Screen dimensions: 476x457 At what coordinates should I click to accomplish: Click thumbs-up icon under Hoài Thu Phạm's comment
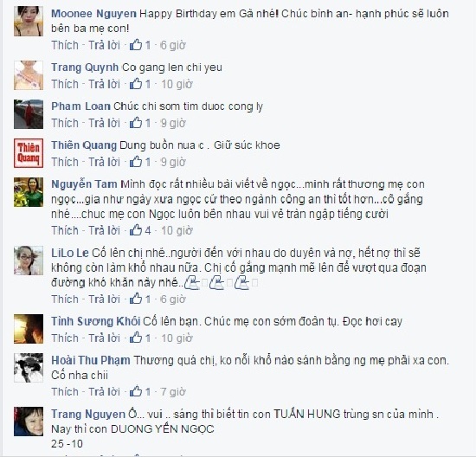coord(136,391)
